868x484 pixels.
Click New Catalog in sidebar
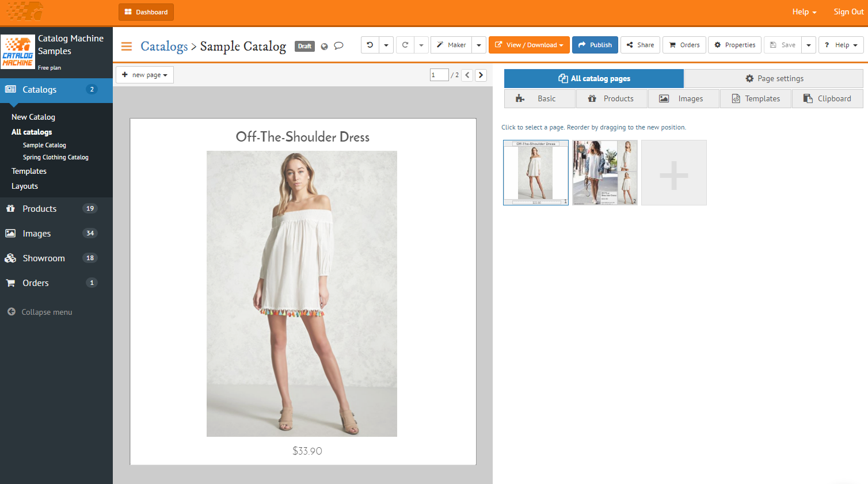click(33, 117)
